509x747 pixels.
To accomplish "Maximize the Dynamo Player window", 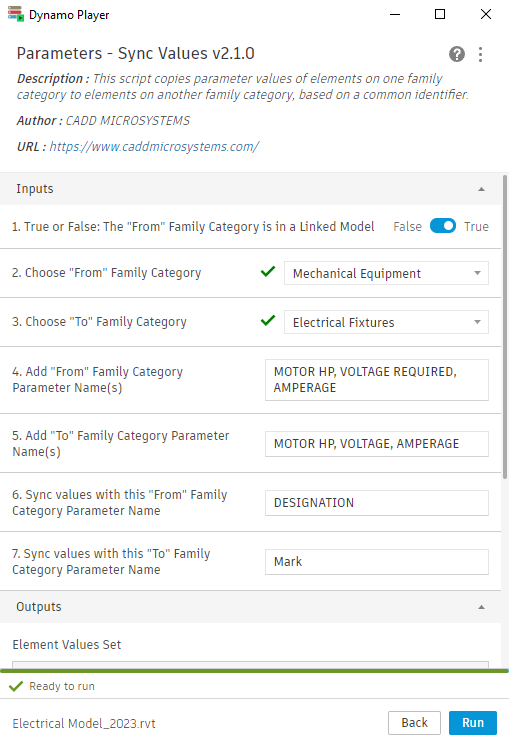I will (440, 14).
